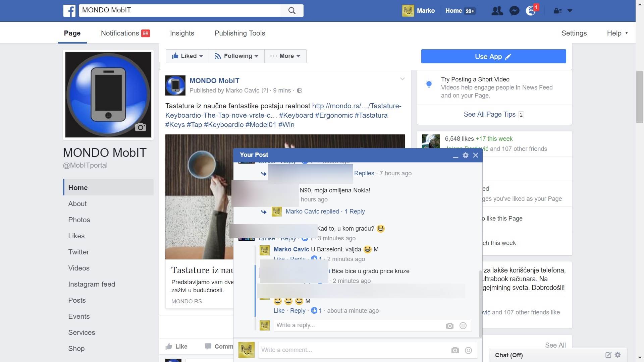Click the Facebook logo icon

[69, 11]
